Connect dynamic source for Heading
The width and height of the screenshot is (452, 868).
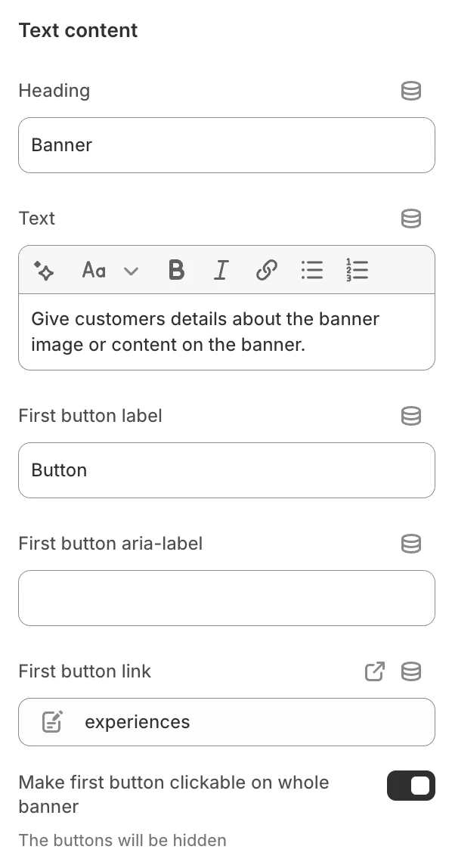pos(410,91)
